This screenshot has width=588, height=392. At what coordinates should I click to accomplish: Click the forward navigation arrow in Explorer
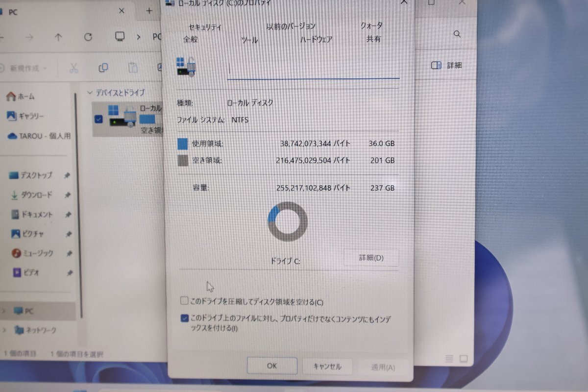pos(29,37)
